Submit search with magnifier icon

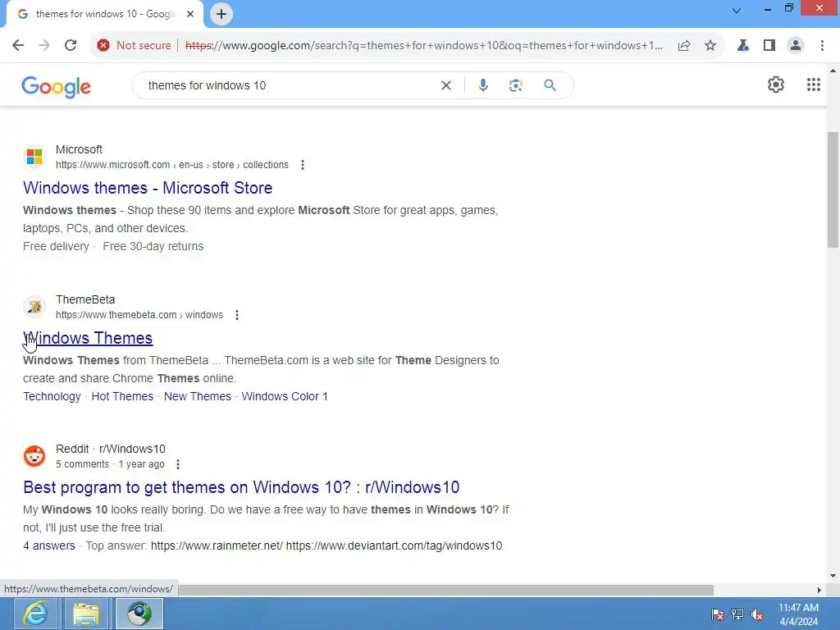pyautogui.click(x=550, y=85)
